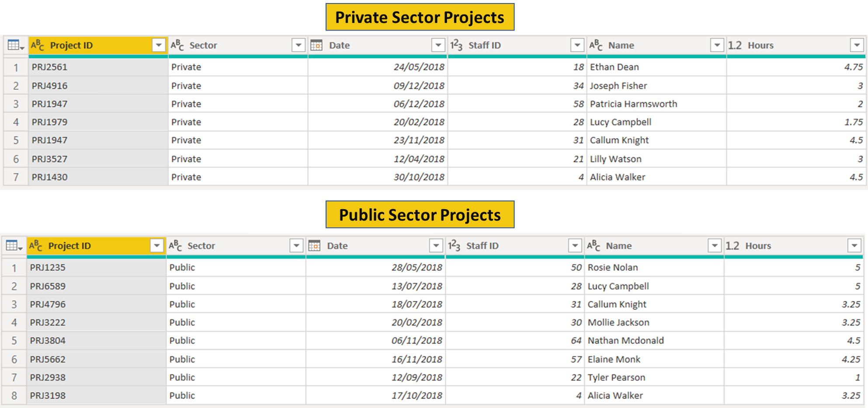This screenshot has height=408, width=868.
Task: Click the Name column header in the Public table
Action: [621, 245]
